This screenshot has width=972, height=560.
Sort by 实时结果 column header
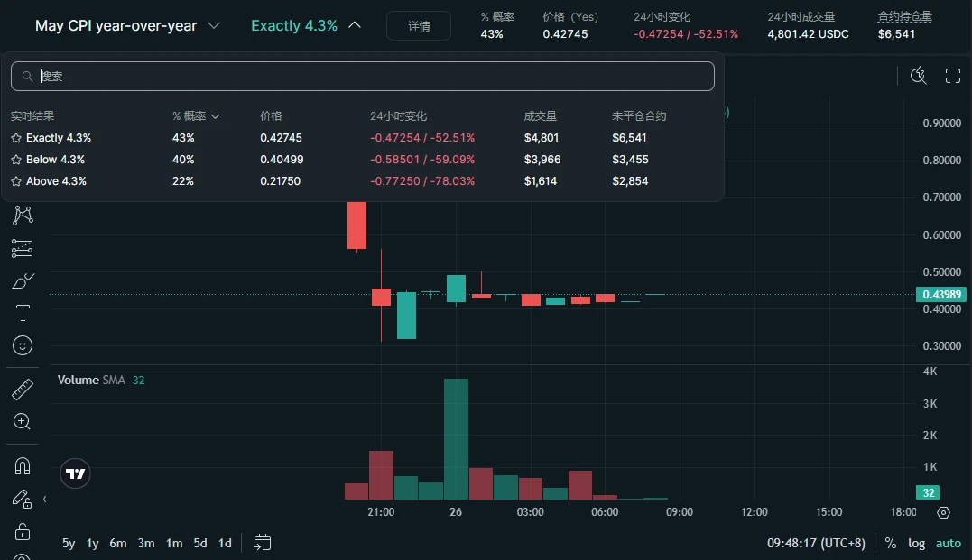(x=32, y=116)
